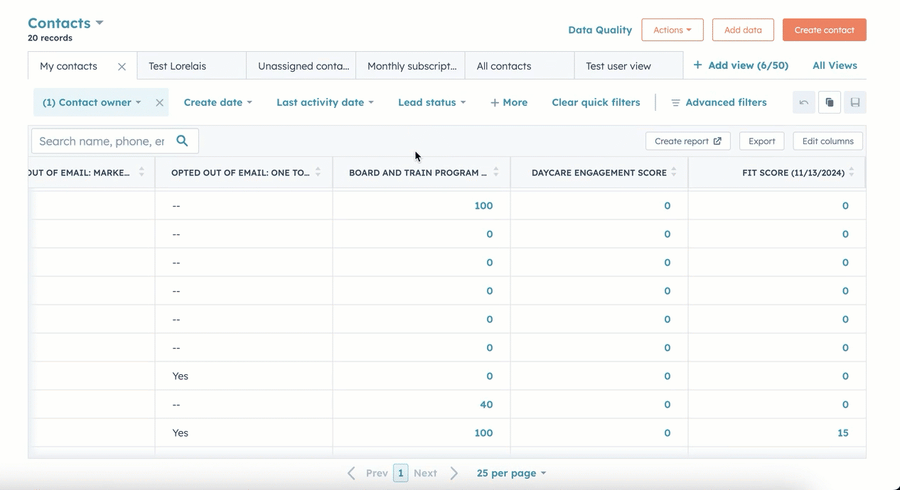Screen dimensions: 900x490
Task: Click Clear quick filters
Action: click(x=596, y=103)
